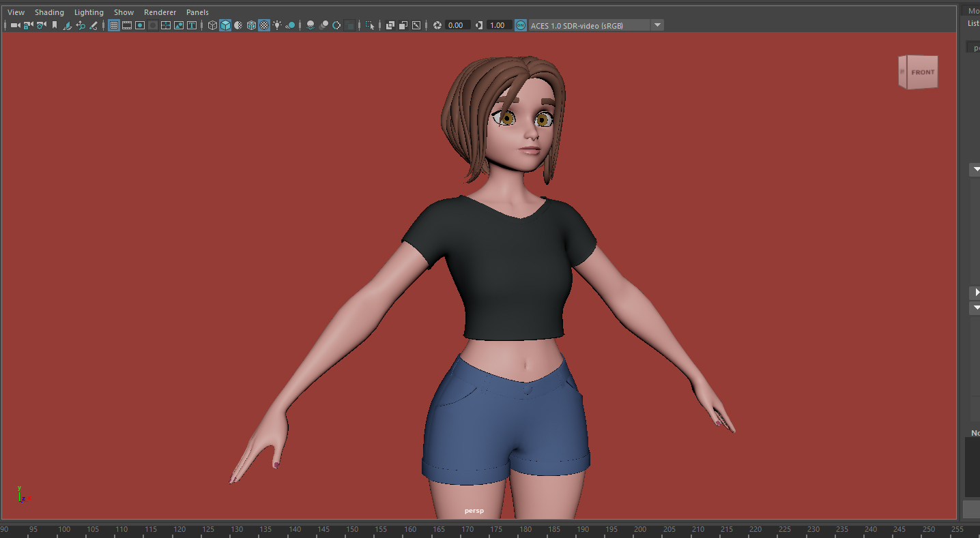
Task: Toggle shadows in the viewport
Action: 290,25
